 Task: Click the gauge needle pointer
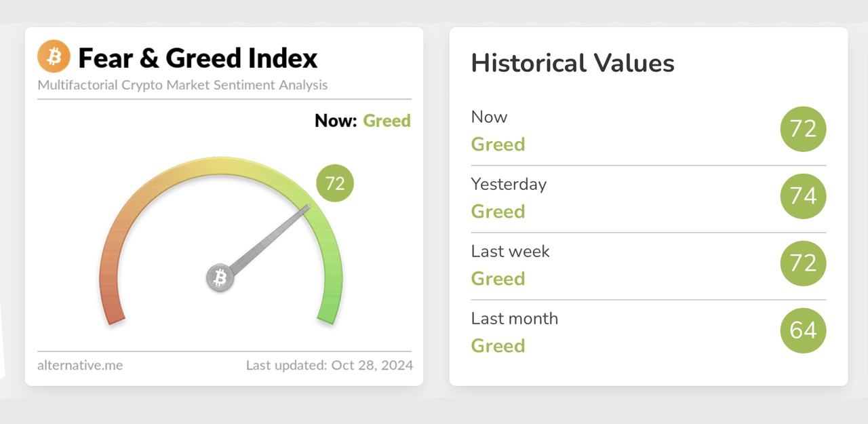pos(271,237)
